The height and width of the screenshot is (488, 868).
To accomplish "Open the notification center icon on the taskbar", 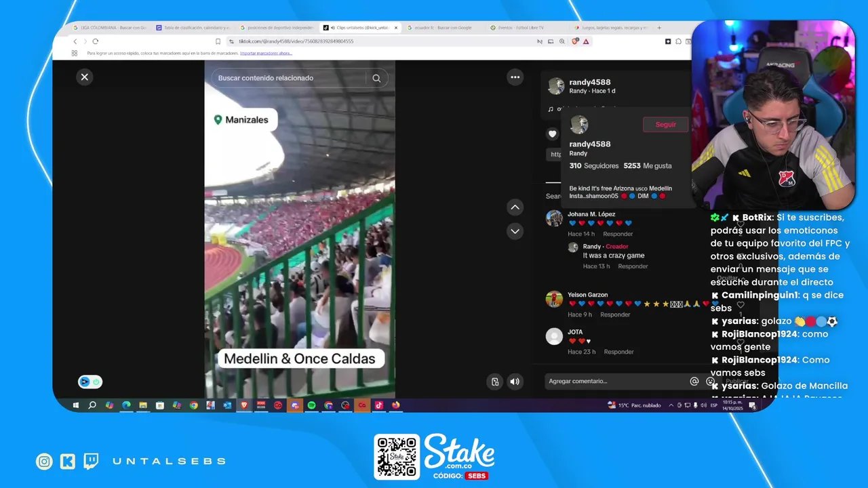I will pos(752,405).
